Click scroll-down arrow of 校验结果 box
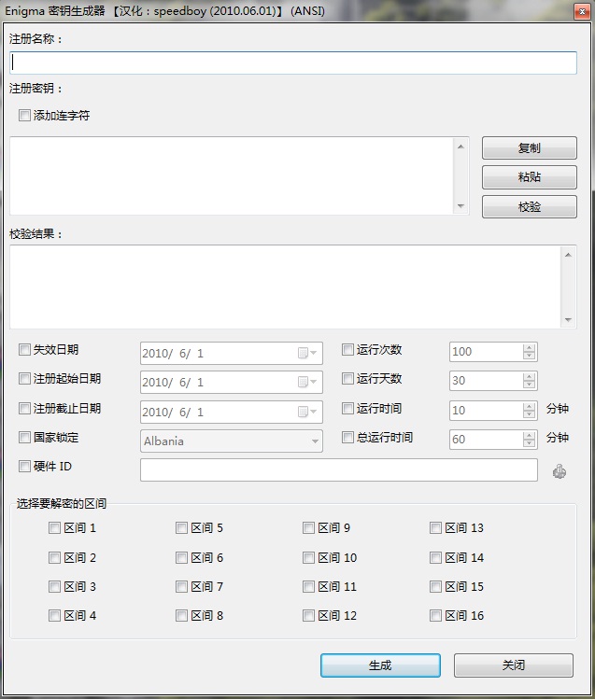Image resolution: width=595 pixels, height=700 pixels. coord(568,319)
